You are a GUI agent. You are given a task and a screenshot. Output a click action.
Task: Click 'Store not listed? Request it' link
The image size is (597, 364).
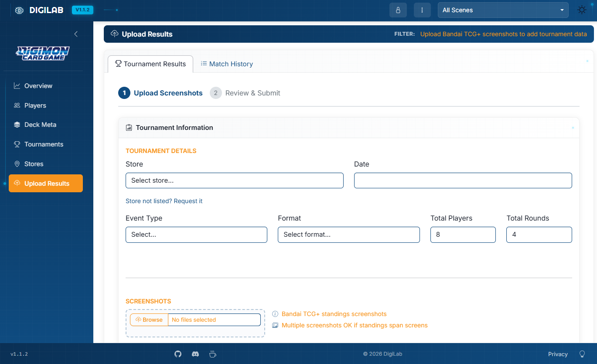[x=164, y=201]
